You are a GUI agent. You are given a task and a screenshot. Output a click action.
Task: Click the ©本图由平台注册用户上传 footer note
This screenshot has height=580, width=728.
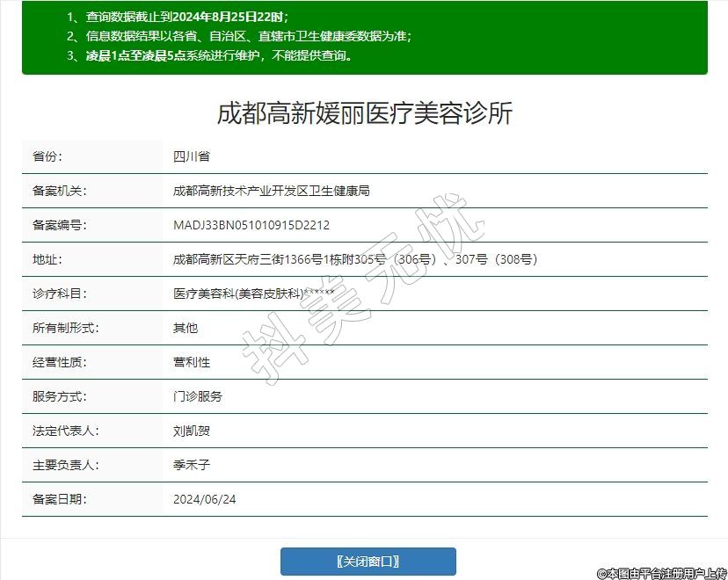pos(661,573)
